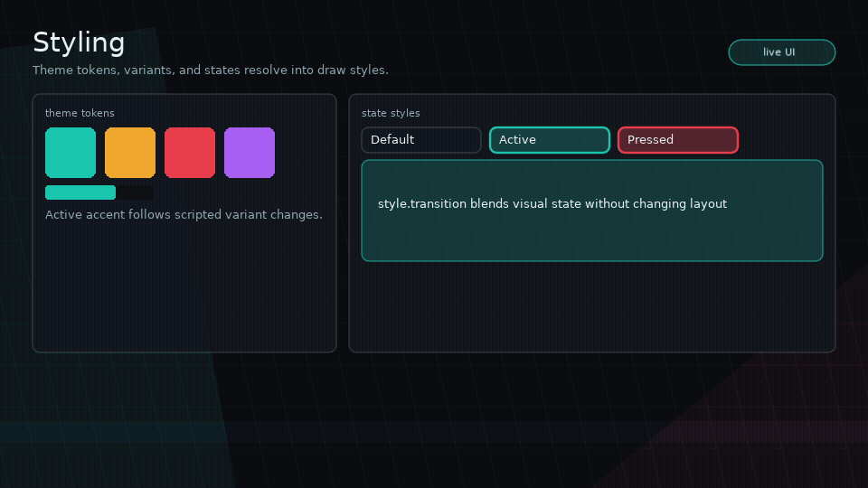
Task: Click the 'theme tokens' panel label
Action: (x=80, y=113)
